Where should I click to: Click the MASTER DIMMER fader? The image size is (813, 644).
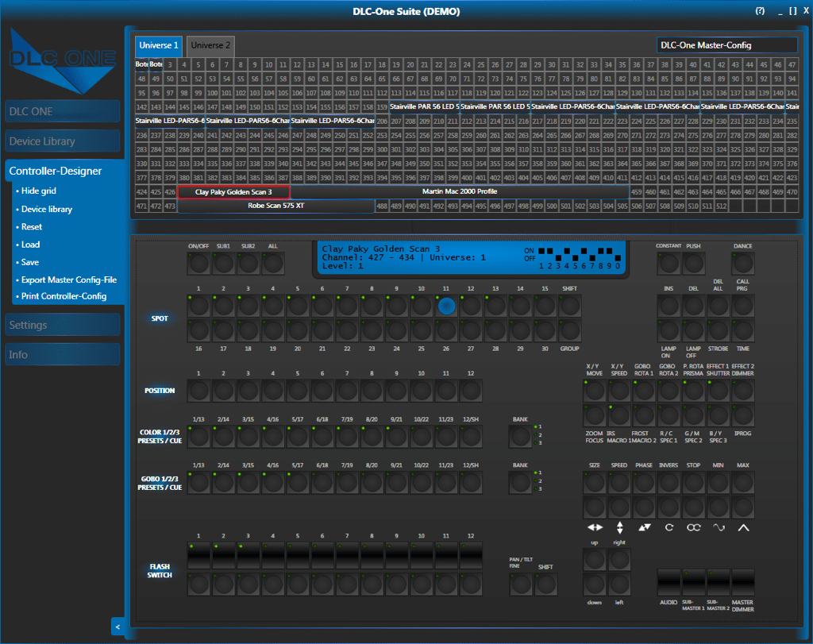pyautogui.click(x=743, y=584)
